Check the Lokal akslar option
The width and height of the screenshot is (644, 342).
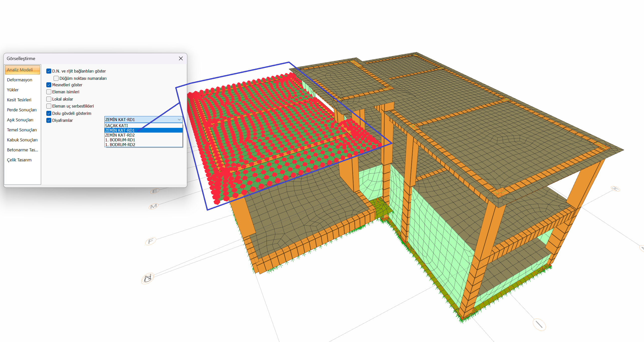(49, 99)
